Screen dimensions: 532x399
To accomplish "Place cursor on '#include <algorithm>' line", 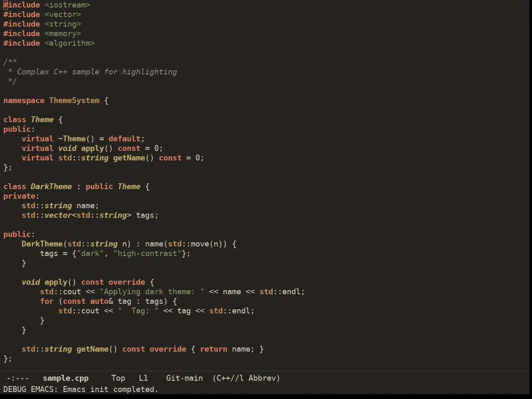I will click(49, 43).
